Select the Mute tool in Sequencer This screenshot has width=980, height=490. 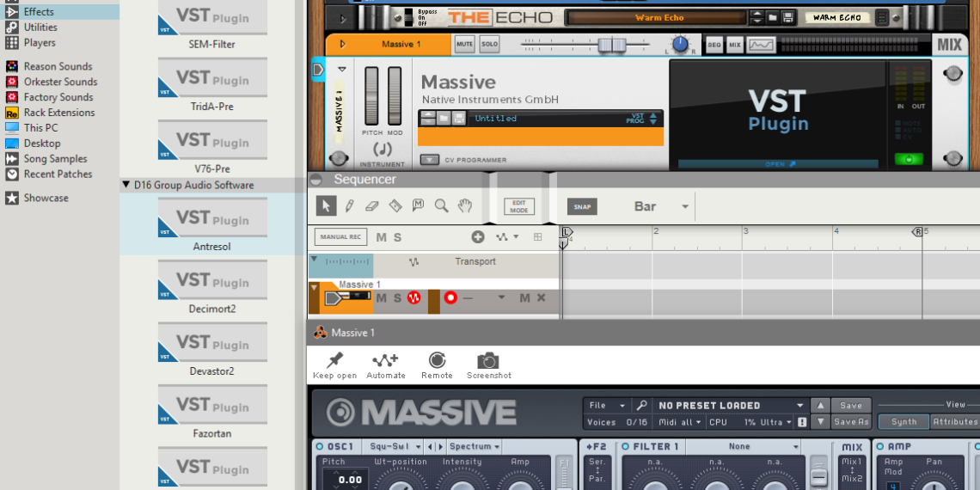tap(418, 205)
